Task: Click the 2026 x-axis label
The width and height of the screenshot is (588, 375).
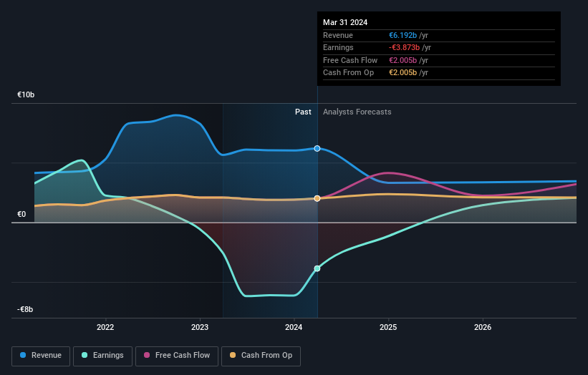Action: point(483,327)
